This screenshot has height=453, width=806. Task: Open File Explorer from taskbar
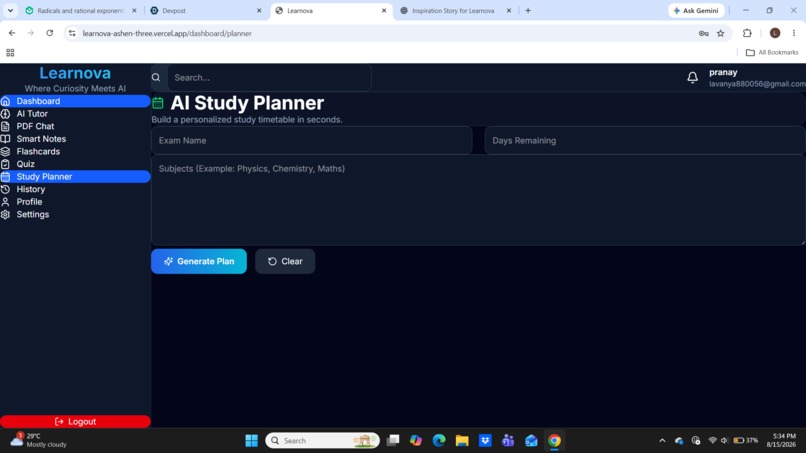[x=462, y=441]
